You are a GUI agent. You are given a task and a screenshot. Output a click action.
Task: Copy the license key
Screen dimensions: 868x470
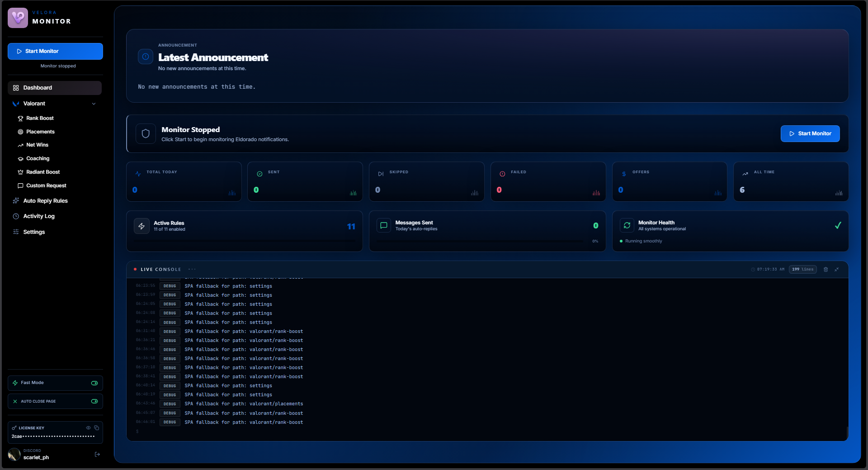(x=97, y=428)
